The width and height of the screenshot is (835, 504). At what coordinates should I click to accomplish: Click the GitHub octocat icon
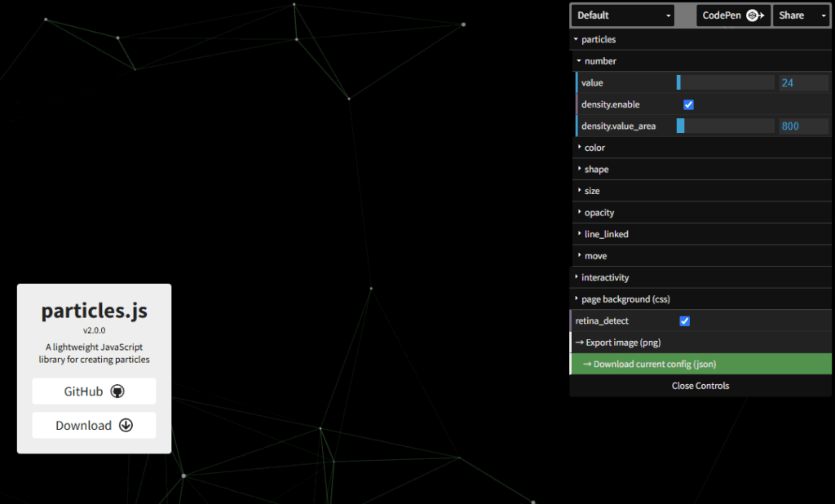117,391
